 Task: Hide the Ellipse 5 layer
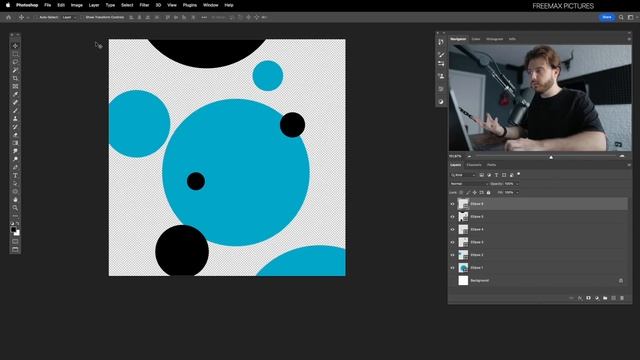[x=452, y=217]
